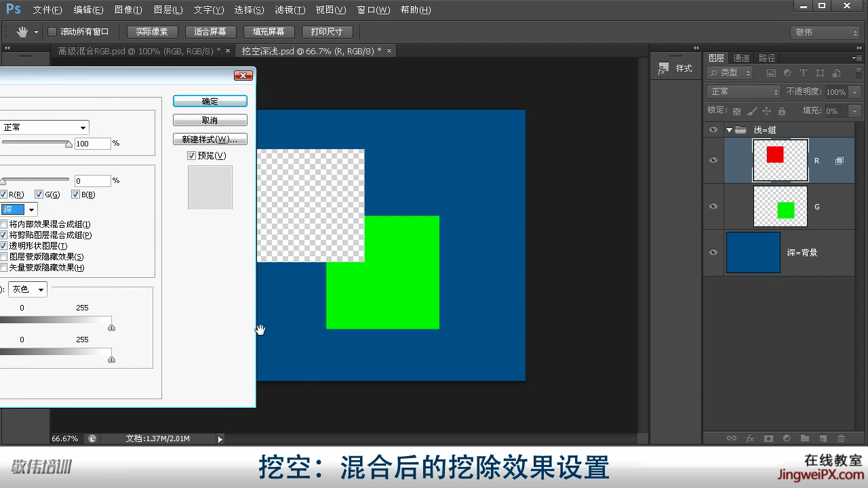Filter layers by adjustment layer icon
This screenshot has height=488, width=868.
pos(787,73)
